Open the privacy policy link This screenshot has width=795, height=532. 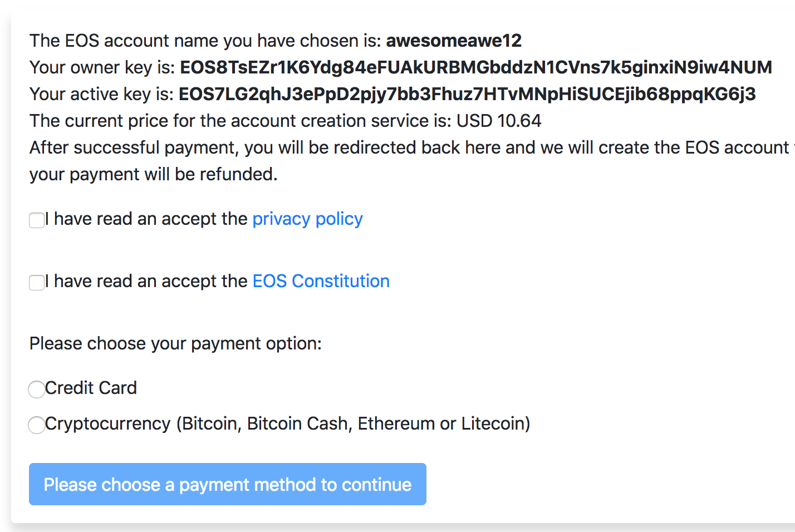coord(307,219)
